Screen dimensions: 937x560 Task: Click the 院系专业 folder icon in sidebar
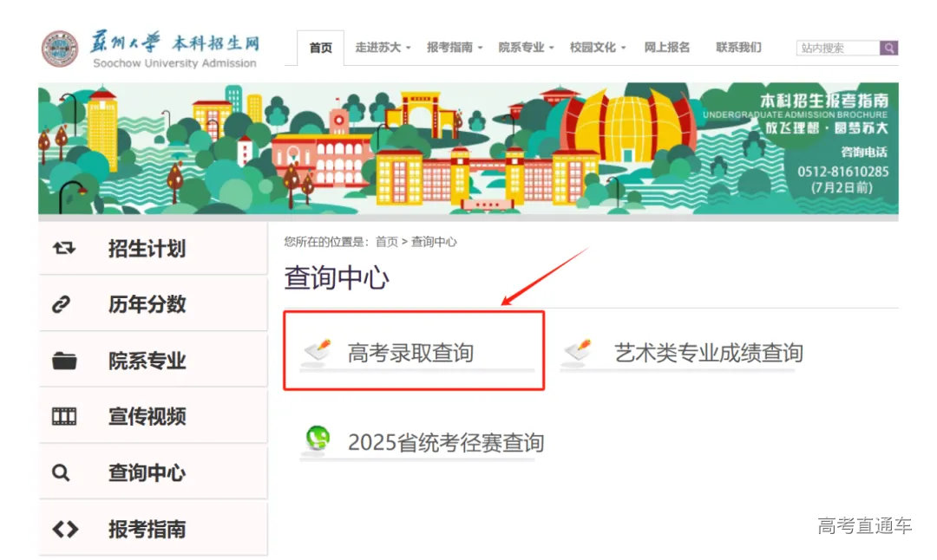pos(64,361)
